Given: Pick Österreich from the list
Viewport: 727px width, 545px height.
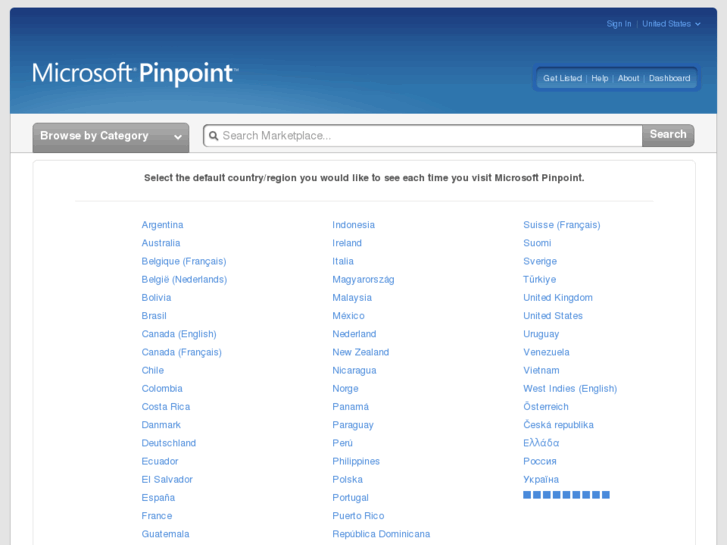Looking at the screenshot, I should pyautogui.click(x=546, y=407).
